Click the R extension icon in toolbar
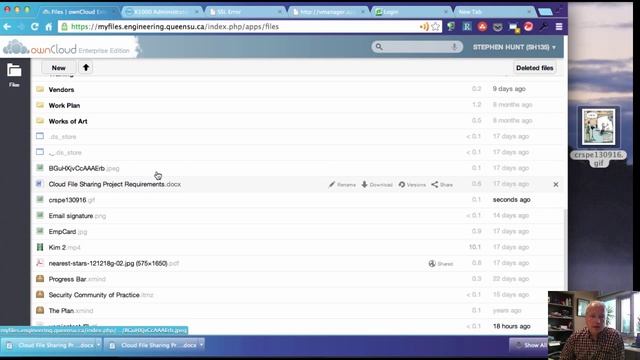Image resolution: width=640 pixels, height=360 pixels. click(467, 27)
